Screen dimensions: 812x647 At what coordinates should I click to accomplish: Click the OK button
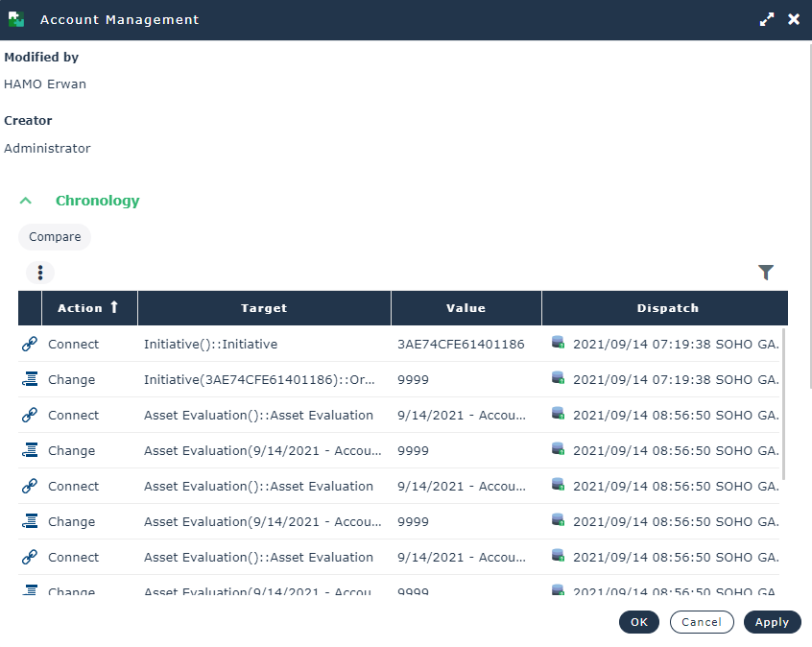pyautogui.click(x=639, y=622)
